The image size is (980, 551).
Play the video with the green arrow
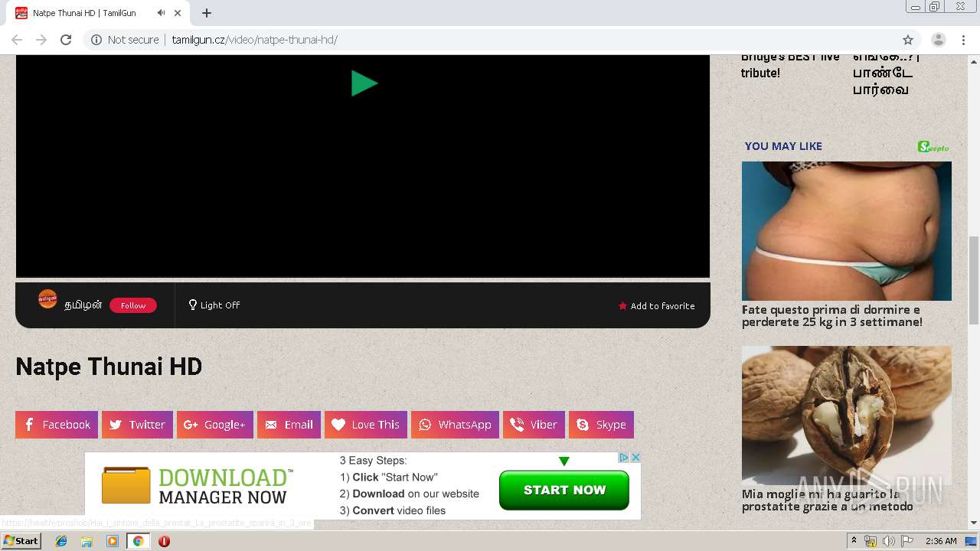click(364, 83)
